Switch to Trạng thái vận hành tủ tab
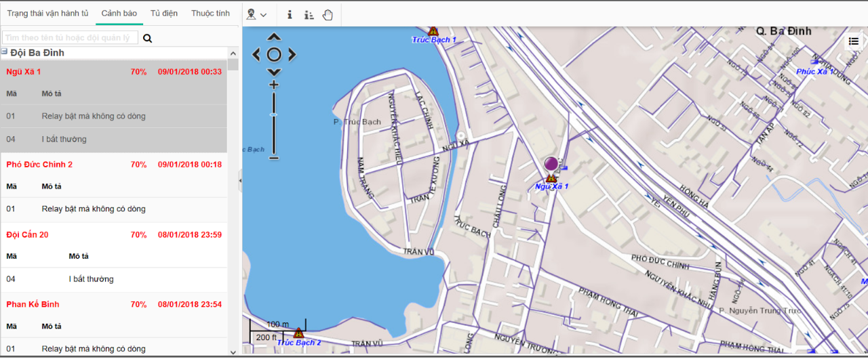The image size is (868, 359). (47, 14)
